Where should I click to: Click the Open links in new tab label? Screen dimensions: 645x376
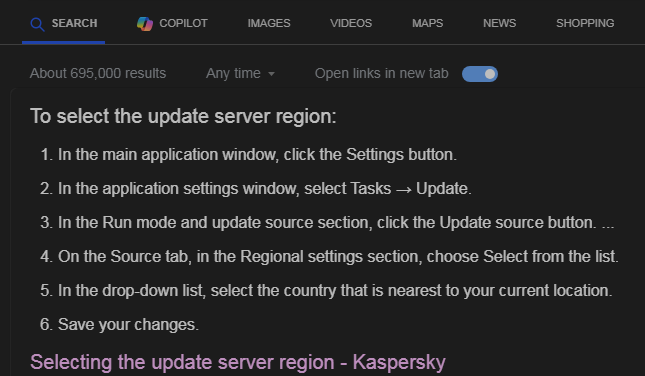pyautogui.click(x=381, y=74)
